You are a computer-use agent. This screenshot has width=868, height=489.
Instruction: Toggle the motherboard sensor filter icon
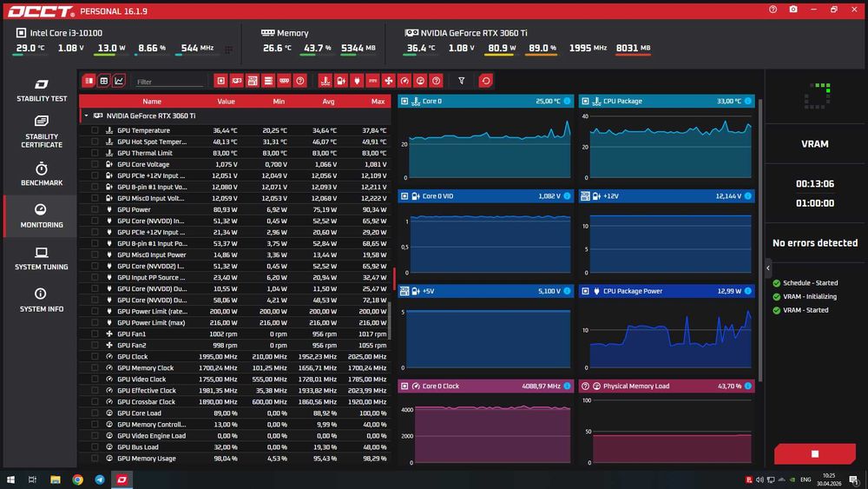pos(253,81)
